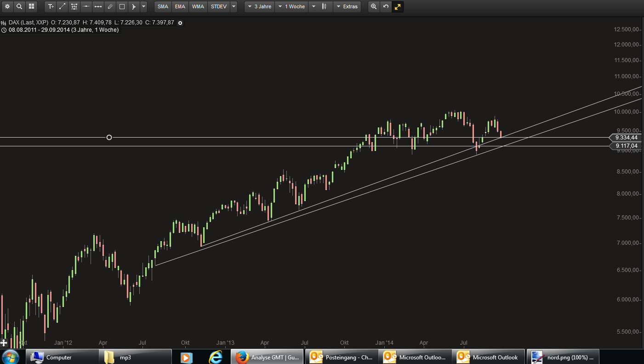Launch Windows Media Player from taskbar
The width and height of the screenshot is (644, 364).
click(x=186, y=357)
